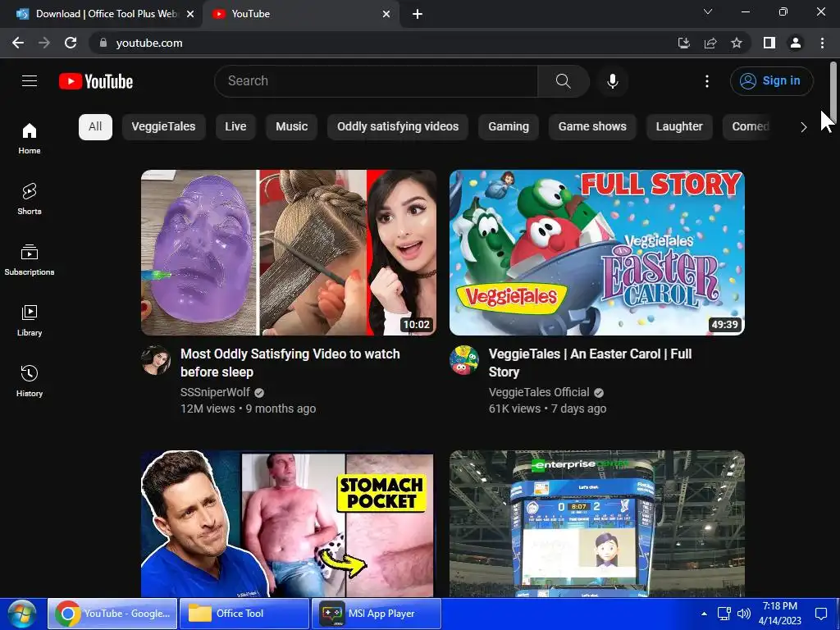Show more filter chips with right arrow
Viewport: 840px width, 630px height.
[x=803, y=127]
